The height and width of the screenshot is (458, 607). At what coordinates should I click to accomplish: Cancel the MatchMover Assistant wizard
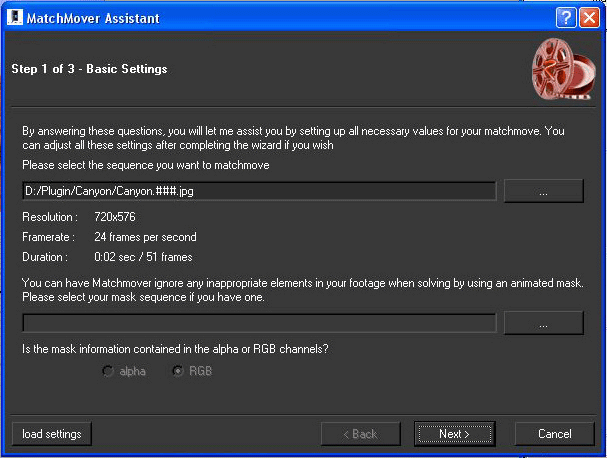[x=554, y=434]
